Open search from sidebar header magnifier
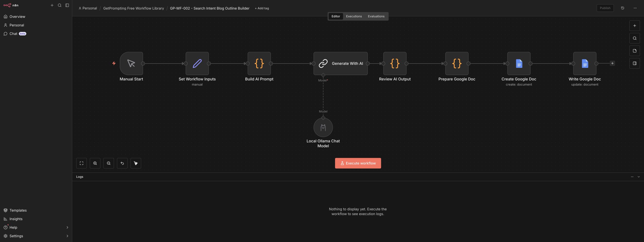Image resolution: width=644 pixels, height=242 pixels. [x=60, y=5]
